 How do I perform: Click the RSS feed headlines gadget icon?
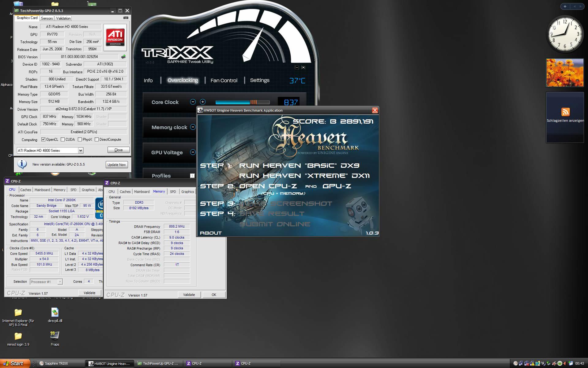click(x=565, y=112)
